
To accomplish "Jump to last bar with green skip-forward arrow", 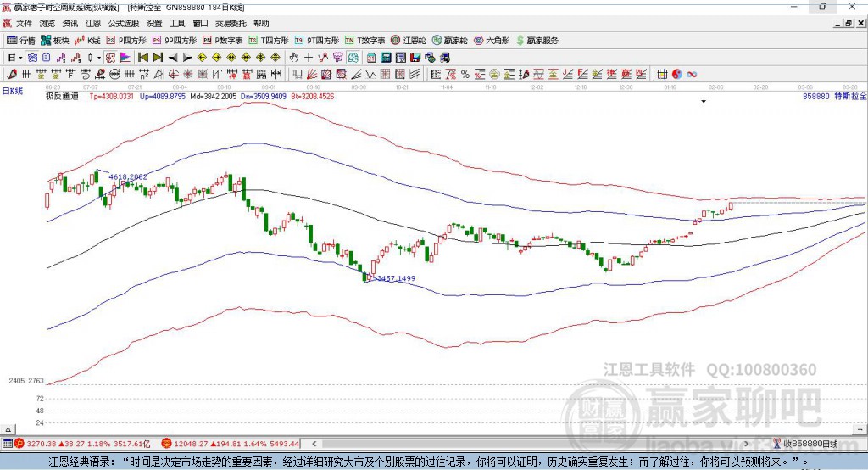I will coord(158,57).
